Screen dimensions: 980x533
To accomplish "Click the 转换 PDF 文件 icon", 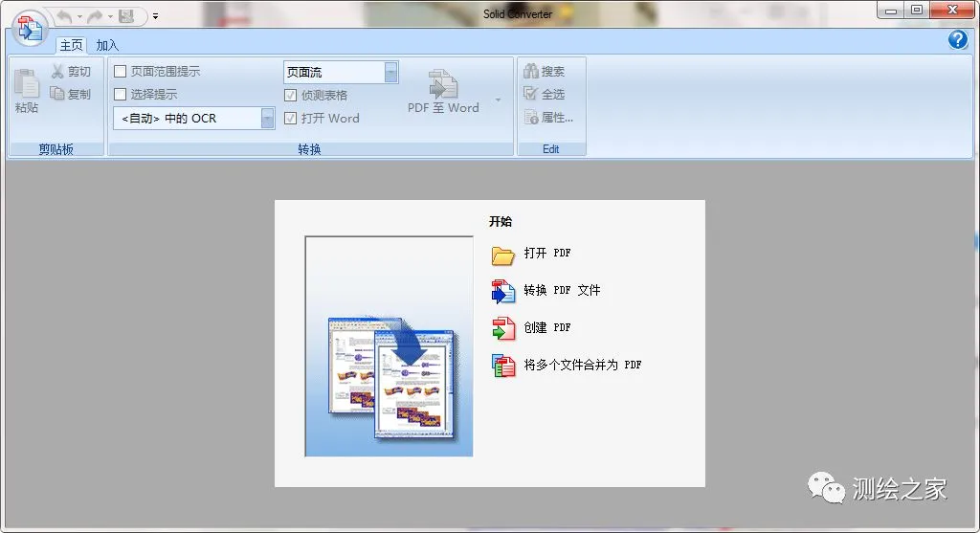I will point(503,291).
